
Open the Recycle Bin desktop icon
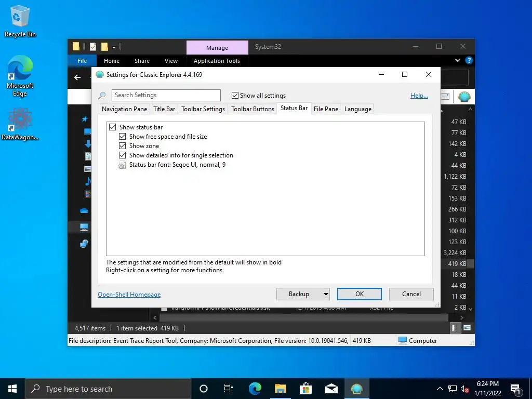(20, 21)
